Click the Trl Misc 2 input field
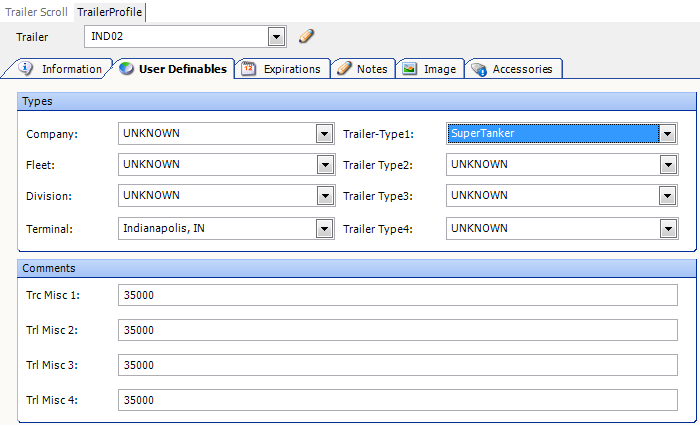 pos(398,330)
